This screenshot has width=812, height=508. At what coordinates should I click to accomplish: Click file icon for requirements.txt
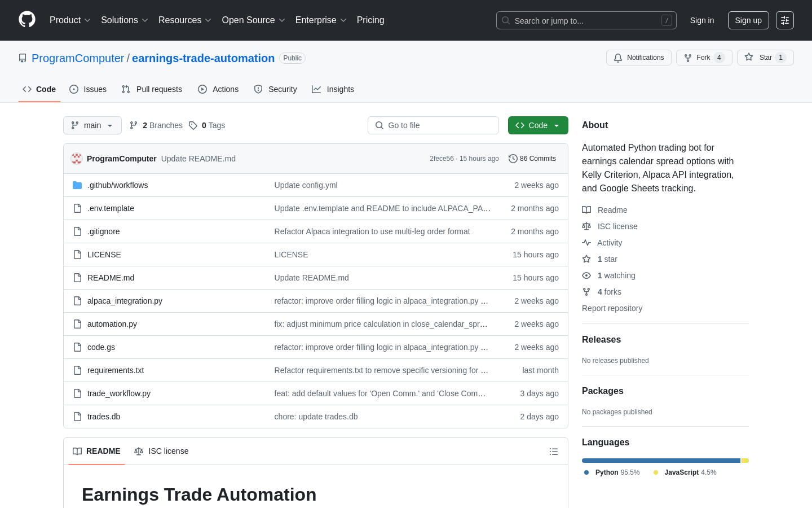[x=77, y=370]
